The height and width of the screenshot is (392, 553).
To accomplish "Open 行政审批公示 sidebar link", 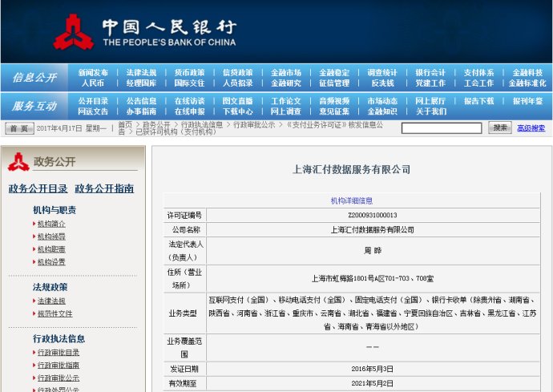I will (59, 378).
